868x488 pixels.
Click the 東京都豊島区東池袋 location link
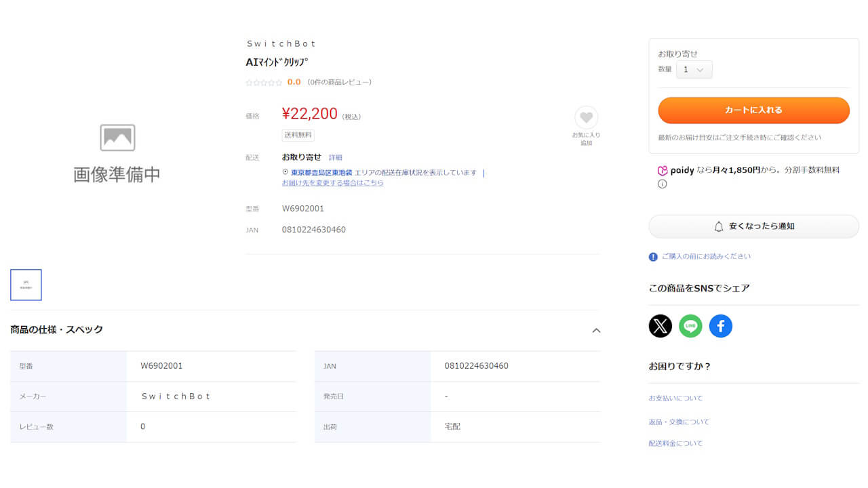click(x=321, y=173)
